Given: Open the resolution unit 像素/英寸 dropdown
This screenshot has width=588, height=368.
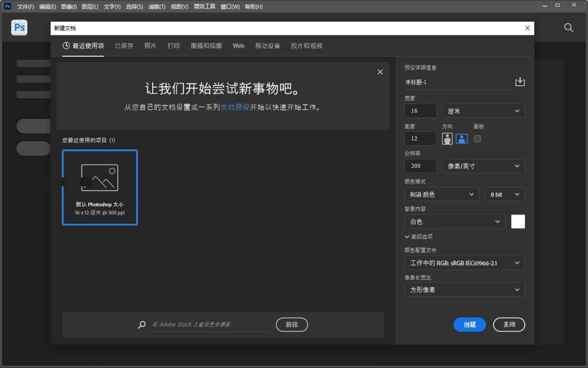Looking at the screenshot, I should [483, 166].
